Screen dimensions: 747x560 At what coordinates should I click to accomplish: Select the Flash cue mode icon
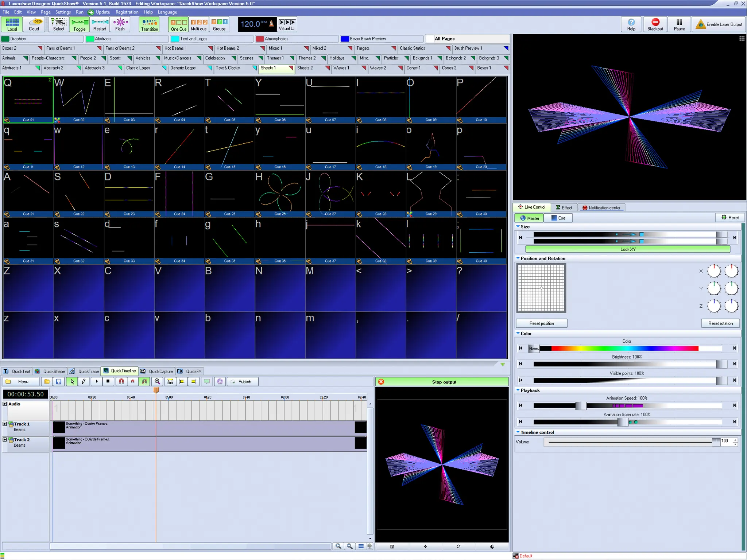click(120, 24)
